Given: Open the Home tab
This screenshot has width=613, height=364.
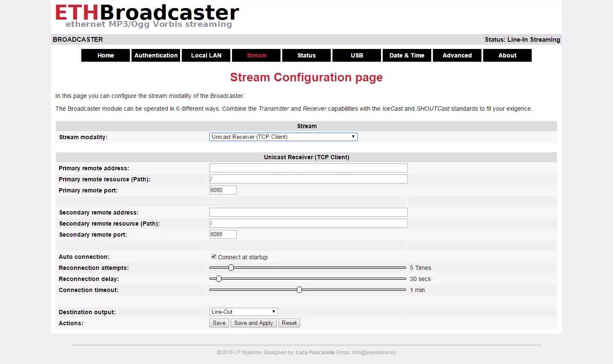Looking at the screenshot, I should coord(106,55).
